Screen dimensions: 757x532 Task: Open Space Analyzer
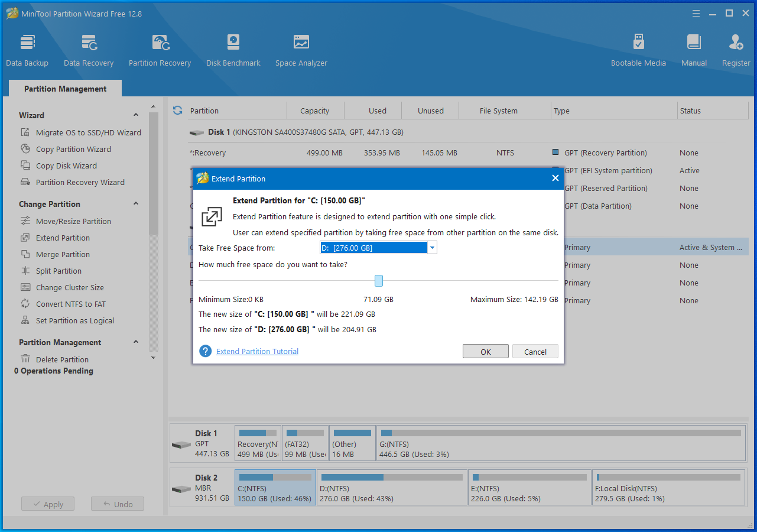tap(301, 50)
